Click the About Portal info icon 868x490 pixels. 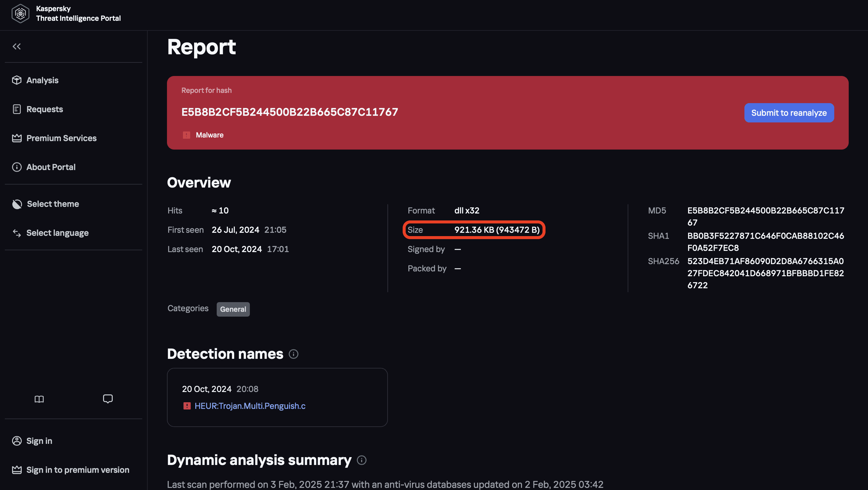tap(17, 167)
